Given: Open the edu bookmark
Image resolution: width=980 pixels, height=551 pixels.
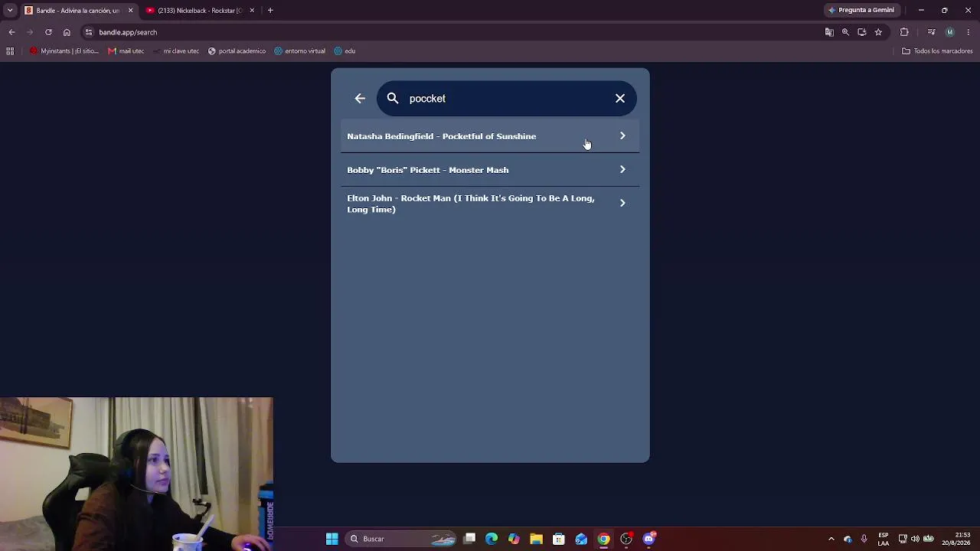Looking at the screenshot, I should (x=345, y=51).
